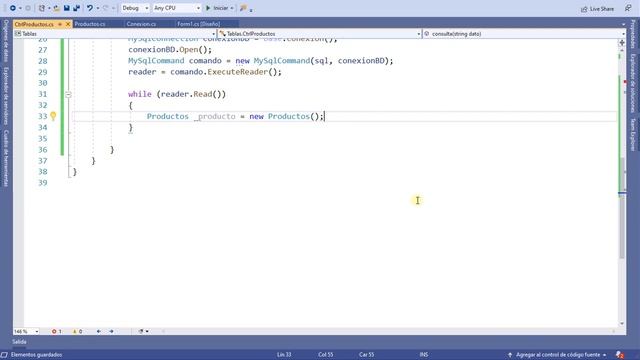
Task: Click conexionBD.Open() on line 27
Action: [x=170, y=50]
